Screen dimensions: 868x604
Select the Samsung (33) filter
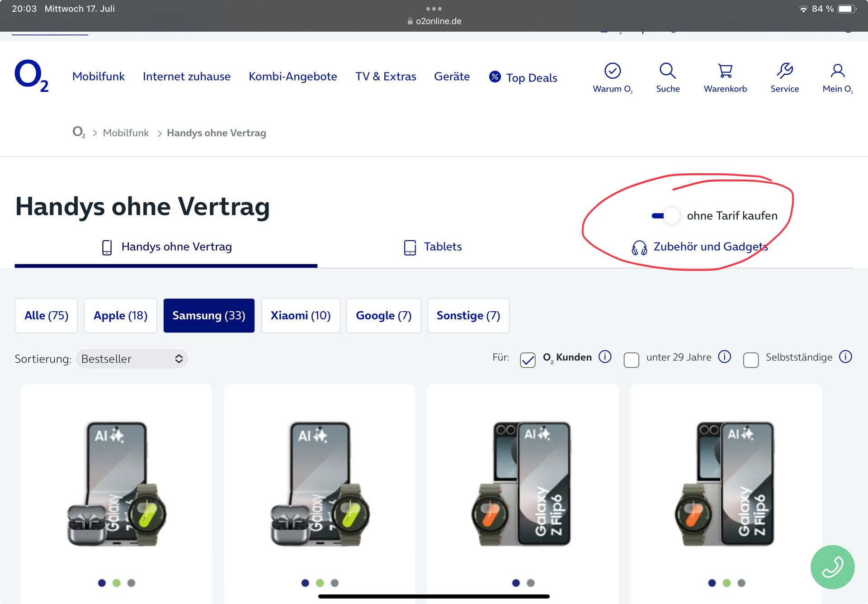[x=209, y=315]
